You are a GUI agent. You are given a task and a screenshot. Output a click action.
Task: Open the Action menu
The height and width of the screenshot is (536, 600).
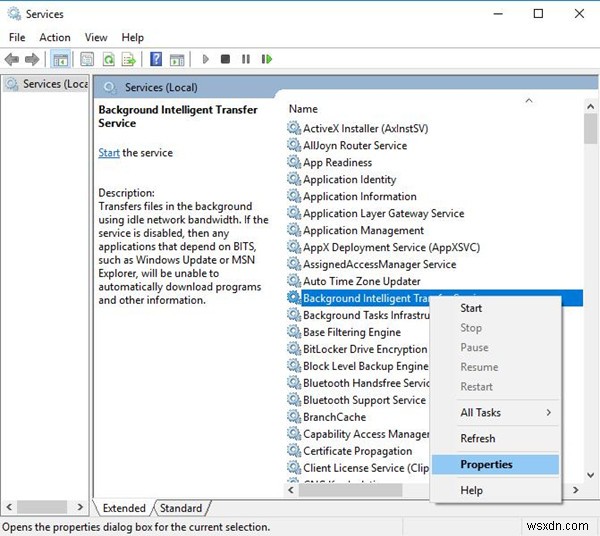click(x=55, y=37)
